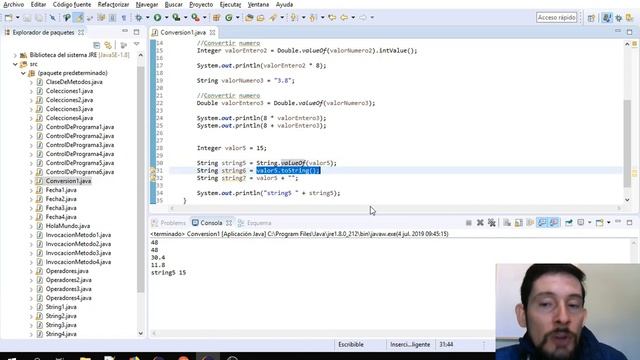Click the Search flashlight toolbar icon
Image resolution: width=640 pixels, height=360 pixels.
click(x=273, y=18)
